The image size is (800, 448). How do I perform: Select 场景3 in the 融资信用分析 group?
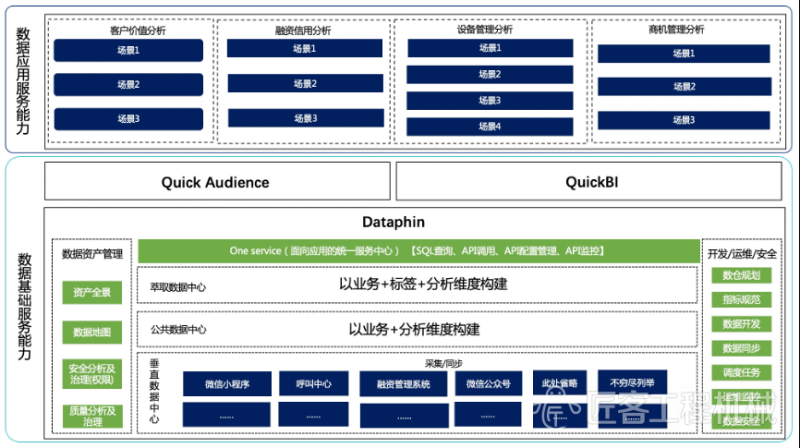(x=306, y=118)
